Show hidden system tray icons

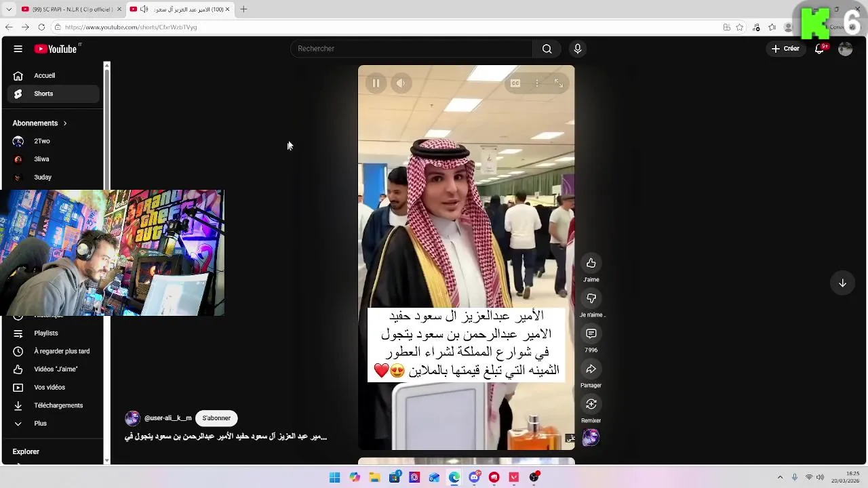[x=780, y=477]
